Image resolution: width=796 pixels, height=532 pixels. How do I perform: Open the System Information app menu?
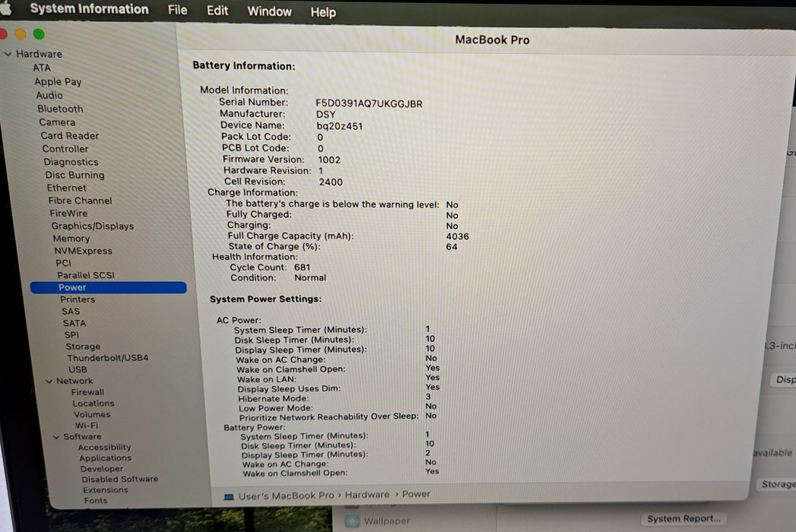pos(90,9)
